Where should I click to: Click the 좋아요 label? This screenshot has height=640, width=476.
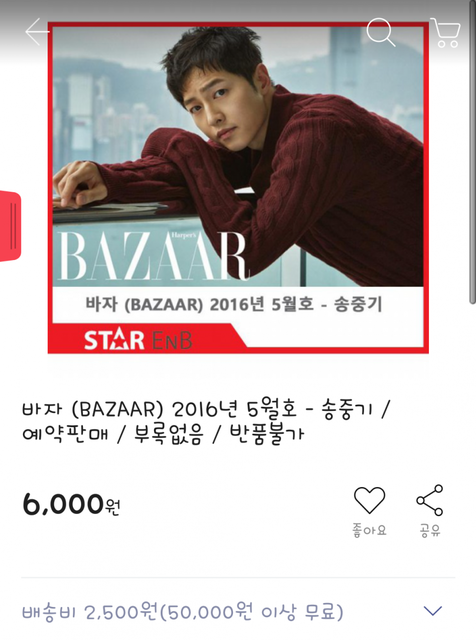pos(369,530)
